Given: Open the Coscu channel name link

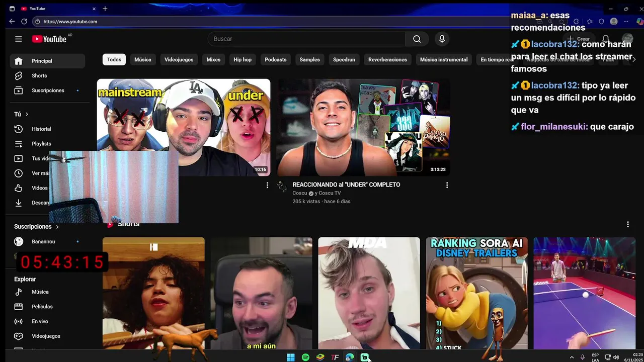Looking at the screenshot, I should tap(299, 193).
